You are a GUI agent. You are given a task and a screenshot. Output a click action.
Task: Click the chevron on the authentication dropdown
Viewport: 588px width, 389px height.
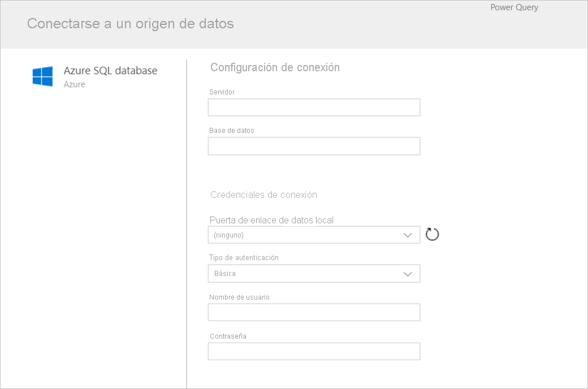tap(408, 274)
